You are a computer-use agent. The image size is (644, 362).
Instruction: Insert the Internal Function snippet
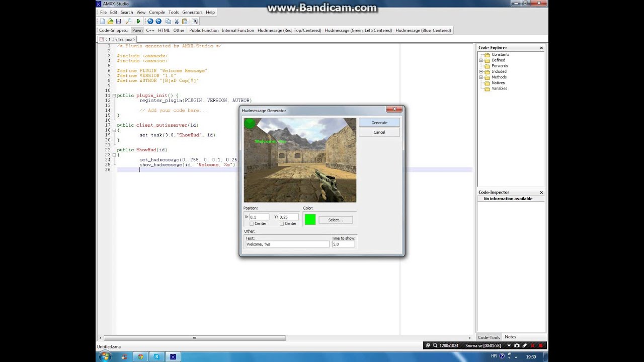point(238,30)
